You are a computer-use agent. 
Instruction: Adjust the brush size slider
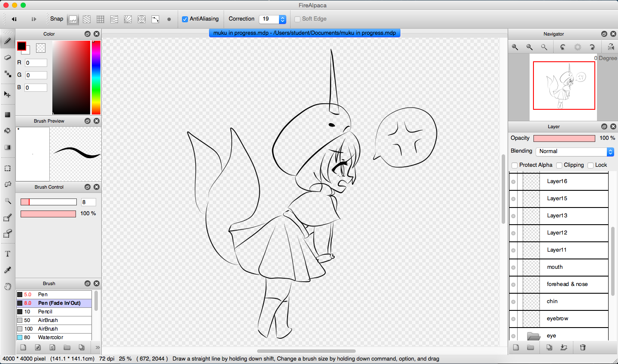pyautogui.click(x=48, y=202)
